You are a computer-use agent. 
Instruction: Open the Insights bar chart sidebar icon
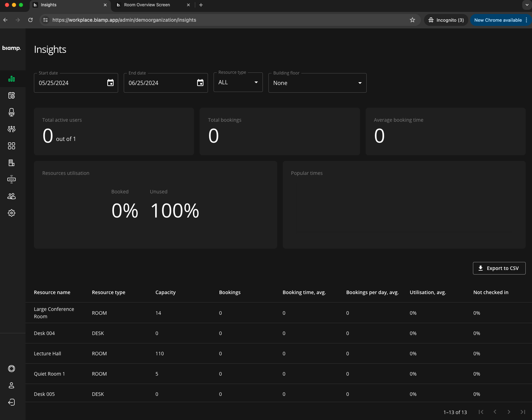pos(12,79)
